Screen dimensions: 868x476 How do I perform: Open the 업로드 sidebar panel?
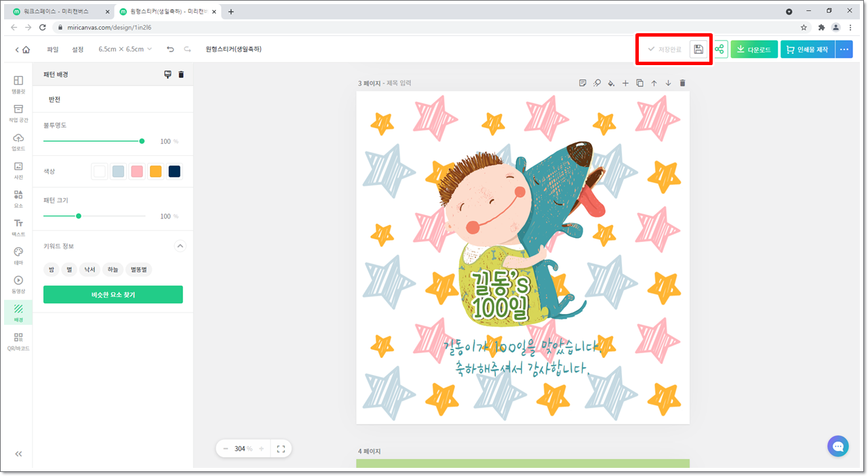point(18,141)
